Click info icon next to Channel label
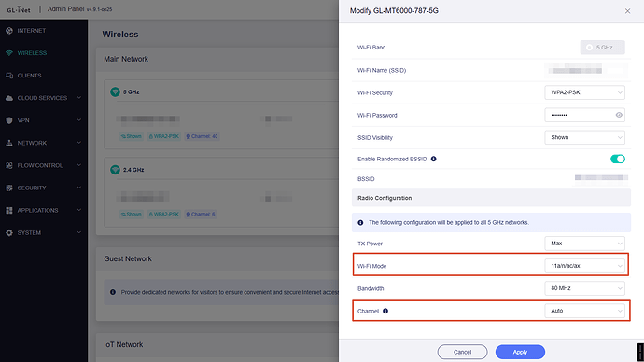This screenshot has width=644, height=362. pos(385,311)
